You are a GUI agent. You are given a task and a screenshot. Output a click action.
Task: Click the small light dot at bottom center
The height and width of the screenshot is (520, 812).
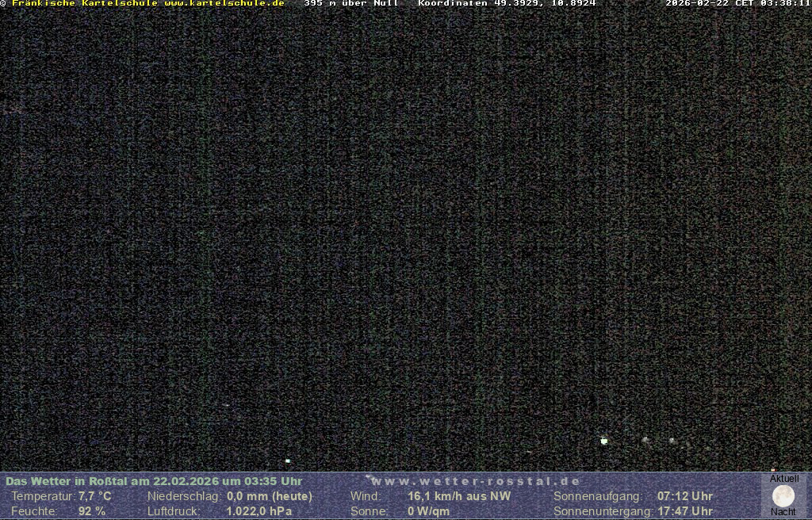[288, 461]
